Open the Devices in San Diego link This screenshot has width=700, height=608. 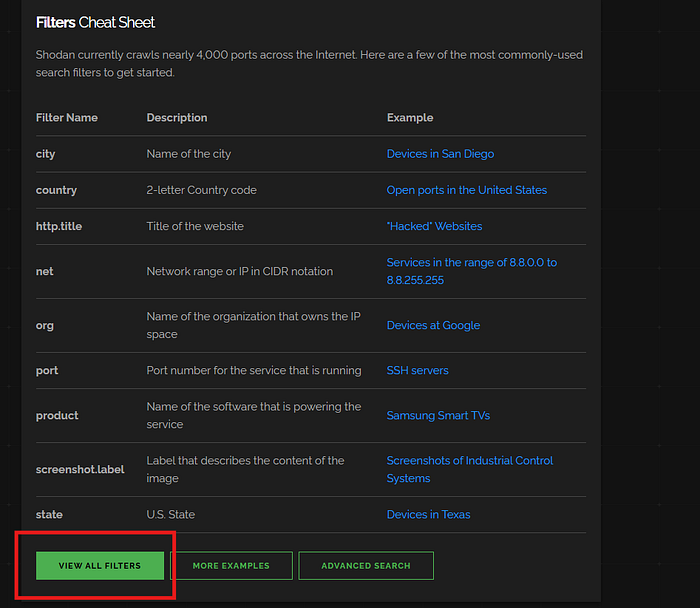coord(440,154)
